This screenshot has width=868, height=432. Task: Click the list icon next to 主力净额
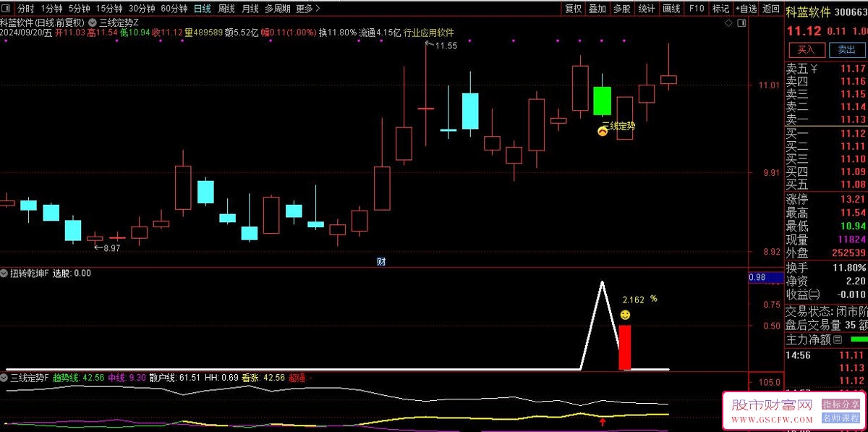[x=838, y=339]
